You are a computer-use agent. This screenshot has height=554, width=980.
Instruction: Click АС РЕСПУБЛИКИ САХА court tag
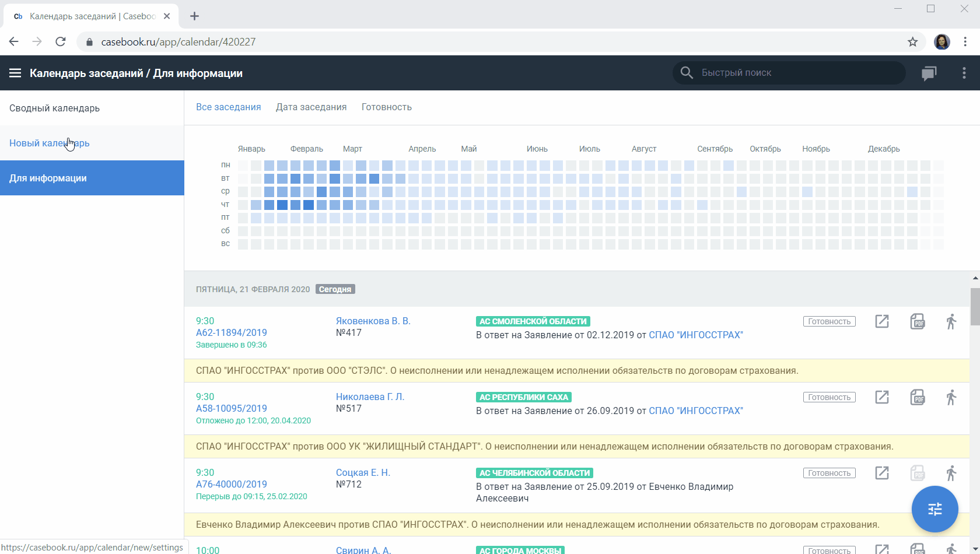[x=524, y=397]
